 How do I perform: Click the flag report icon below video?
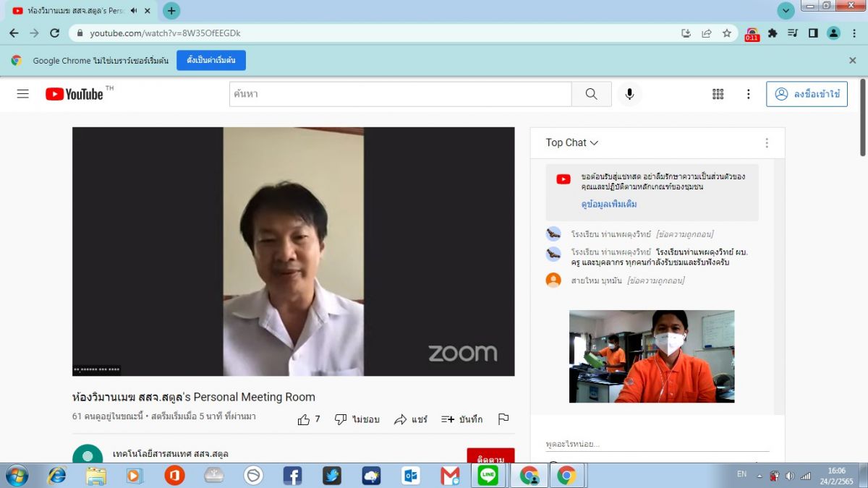[x=503, y=419]
